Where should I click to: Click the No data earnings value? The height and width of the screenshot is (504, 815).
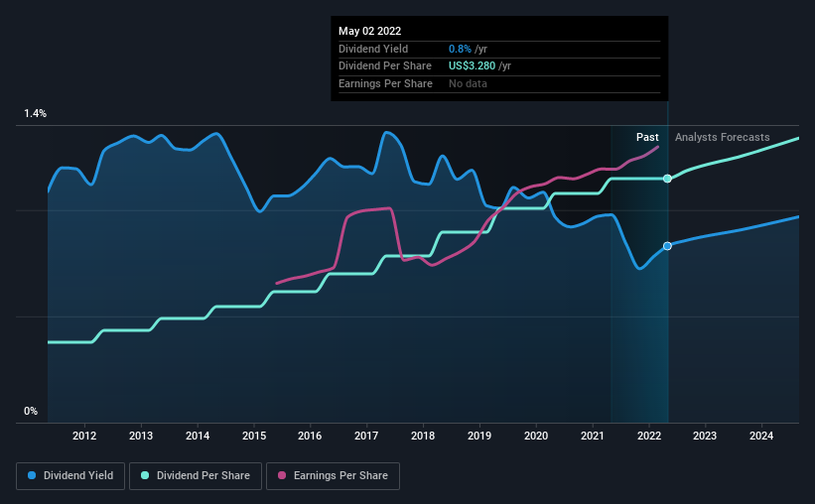[x=468, y=83]
